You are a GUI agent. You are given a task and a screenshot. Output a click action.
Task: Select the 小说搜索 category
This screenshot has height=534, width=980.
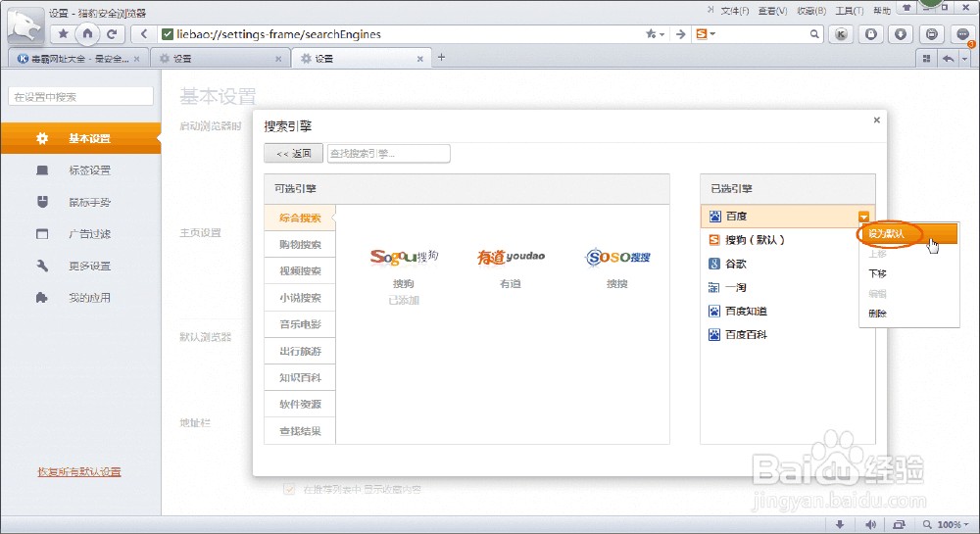pyautogui.click(x=300, y=298)
